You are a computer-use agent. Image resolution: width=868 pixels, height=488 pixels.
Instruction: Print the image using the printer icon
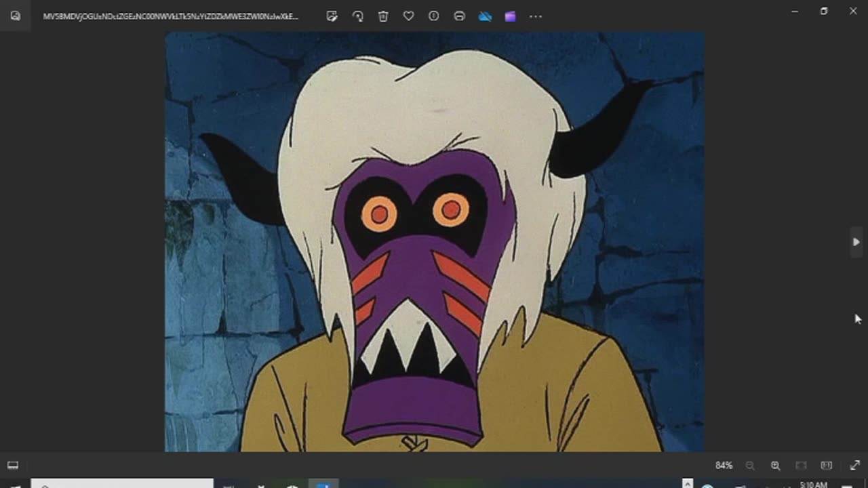[x=459, y=16]
